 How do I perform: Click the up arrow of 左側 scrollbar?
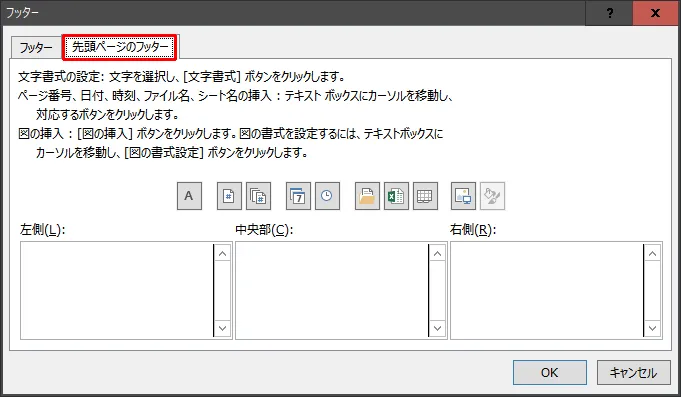[222, 253]
